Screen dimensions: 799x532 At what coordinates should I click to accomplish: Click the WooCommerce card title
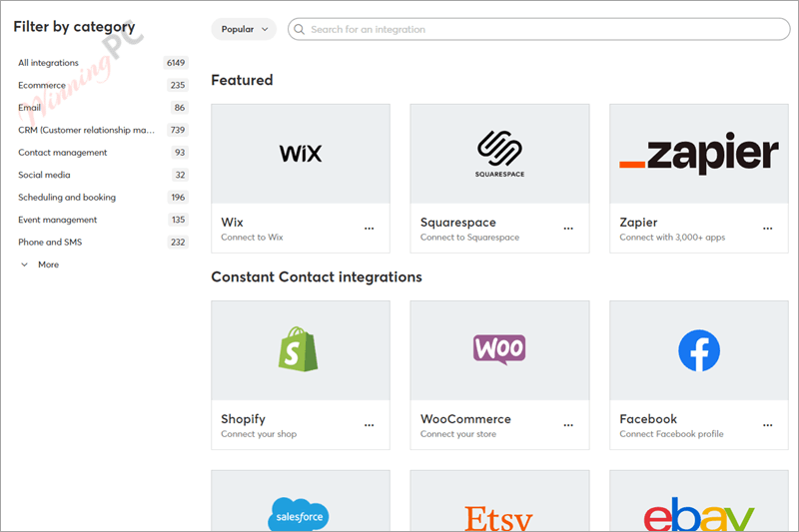pos(465,419)
